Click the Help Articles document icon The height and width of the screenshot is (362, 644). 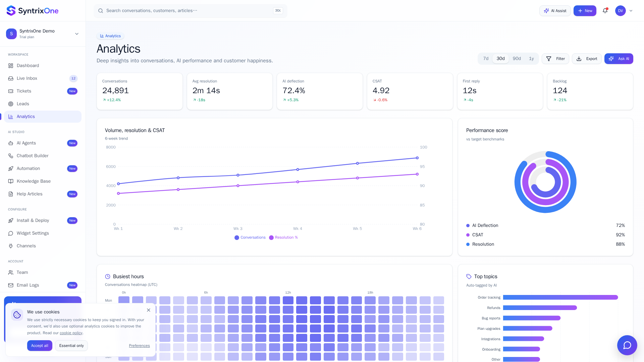(x=11, y=194)
